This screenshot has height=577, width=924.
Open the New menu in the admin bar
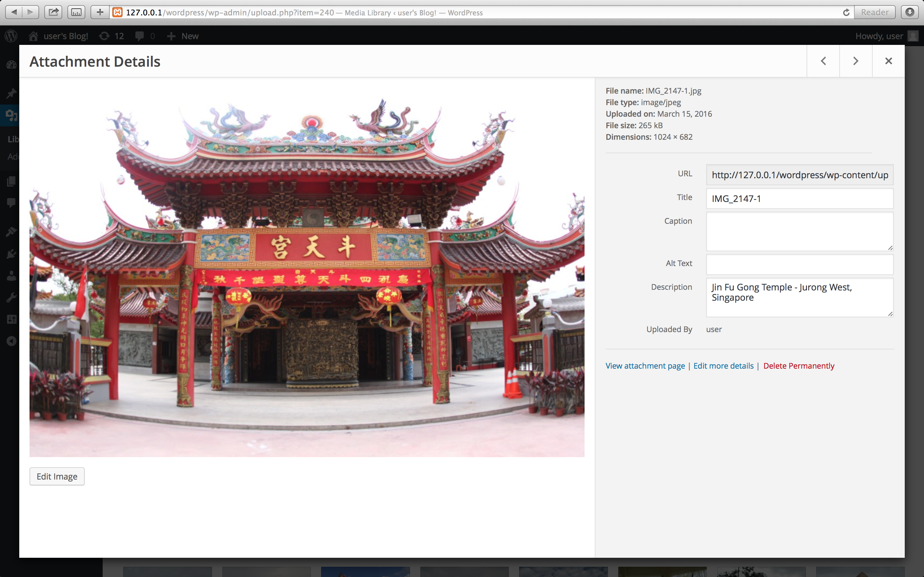click(183, 36)
